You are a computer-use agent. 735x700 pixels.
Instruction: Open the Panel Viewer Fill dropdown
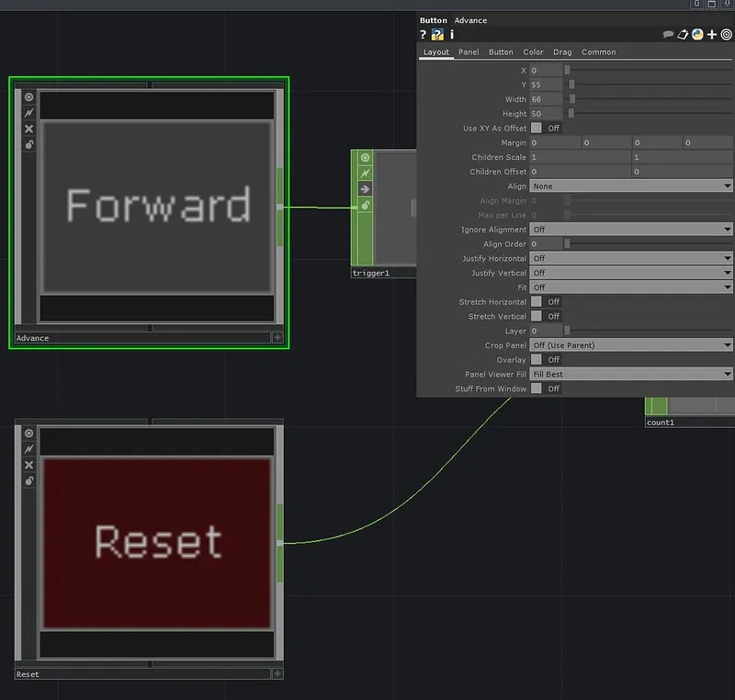(631, 375)
